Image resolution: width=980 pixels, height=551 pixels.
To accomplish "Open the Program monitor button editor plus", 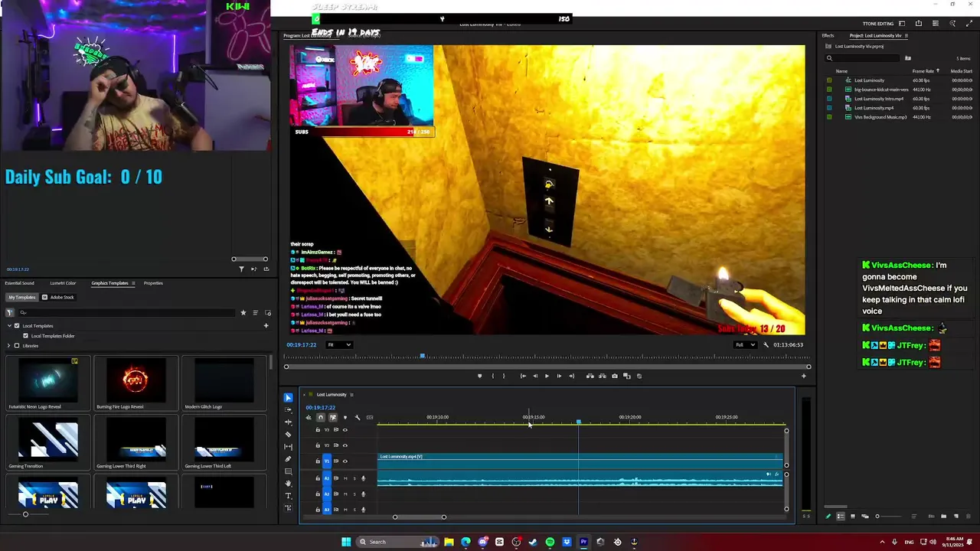I will coord(803,376).
